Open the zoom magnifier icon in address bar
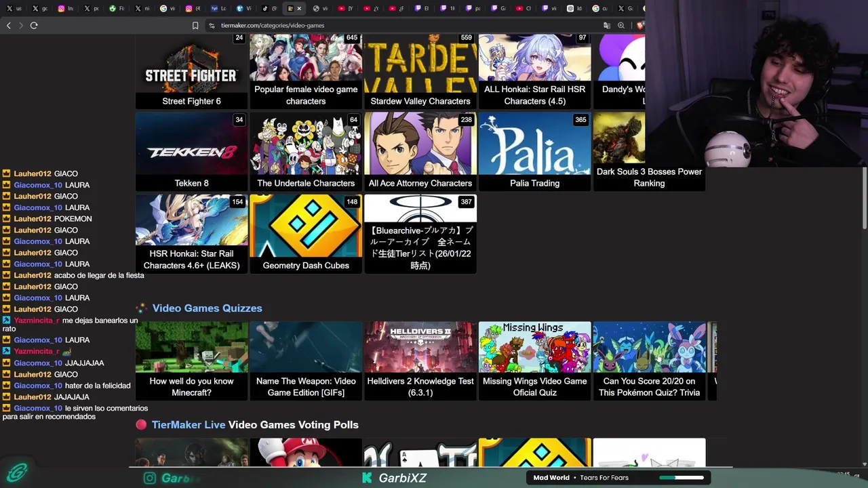This screenshot has height=488, width=868. click(621, 26)
